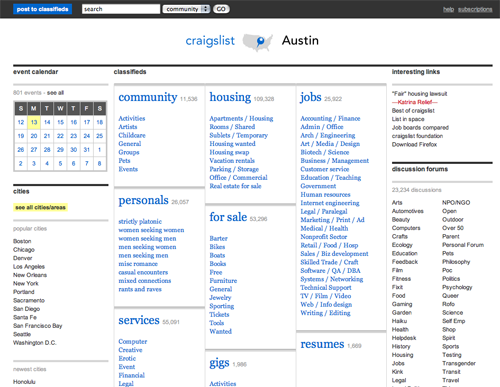Click the post to classifieds button
500x387 pixels.
tap(42, 9)
